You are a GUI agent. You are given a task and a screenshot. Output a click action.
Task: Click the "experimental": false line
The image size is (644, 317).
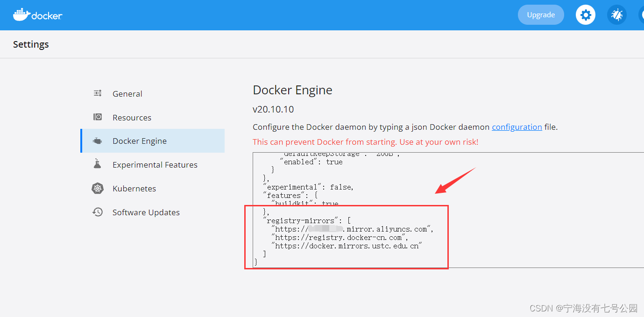coord(308,187)
